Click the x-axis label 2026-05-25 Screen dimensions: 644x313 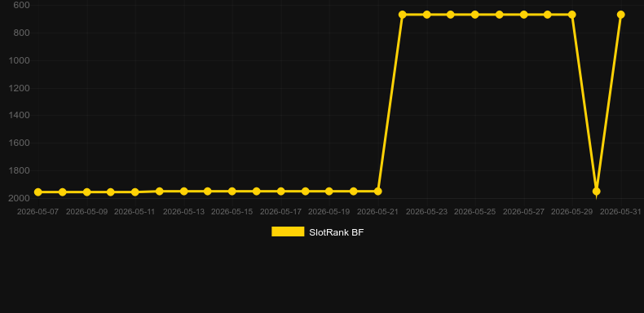tap(474, 212)
